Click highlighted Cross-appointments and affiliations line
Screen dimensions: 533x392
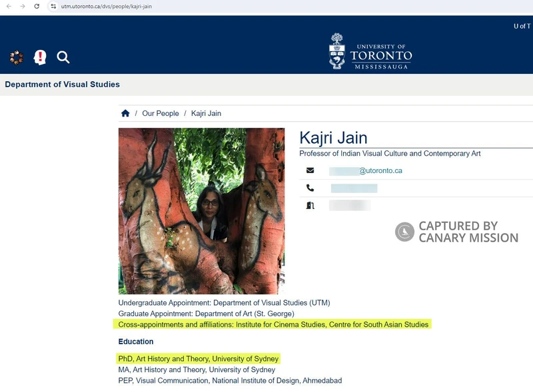coord(272,324)
